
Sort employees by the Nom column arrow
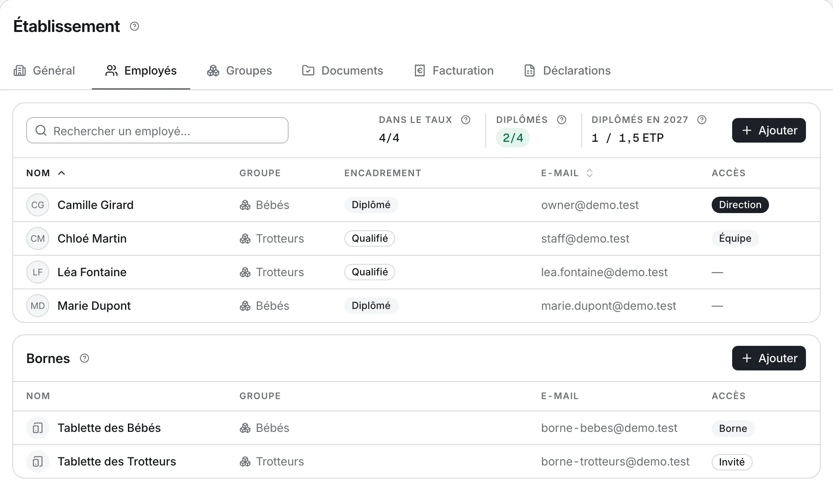click(61, 173)
